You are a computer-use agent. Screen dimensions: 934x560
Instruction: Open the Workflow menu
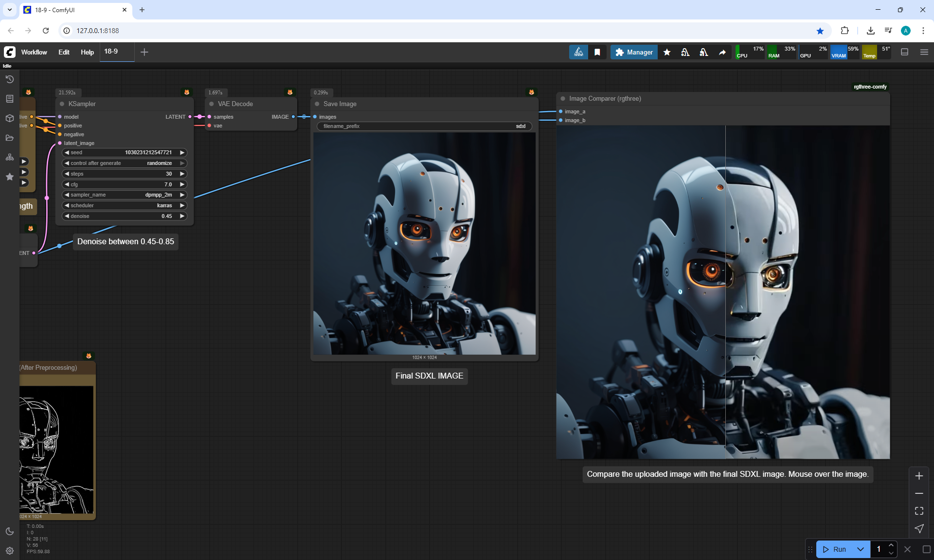point(34,52)
